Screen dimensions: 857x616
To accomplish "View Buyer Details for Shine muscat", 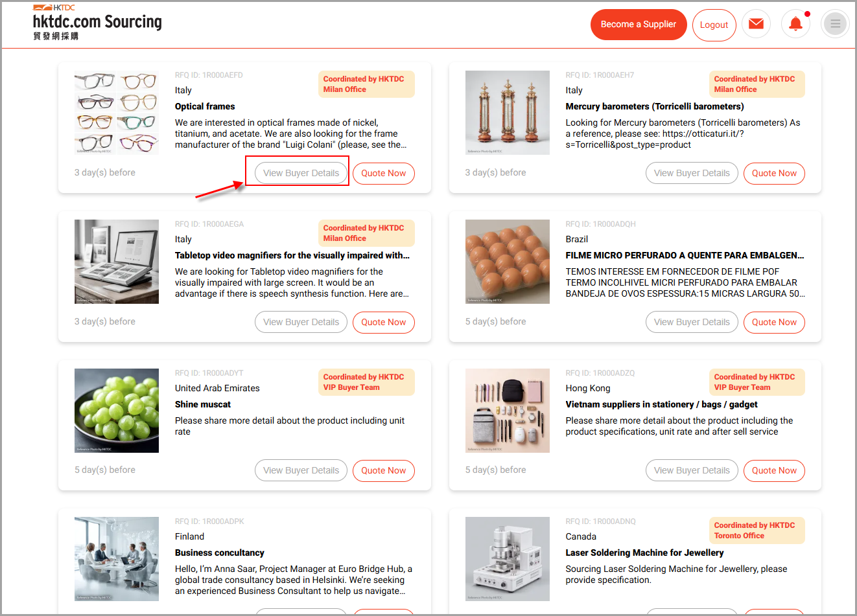I will (301, 470).
